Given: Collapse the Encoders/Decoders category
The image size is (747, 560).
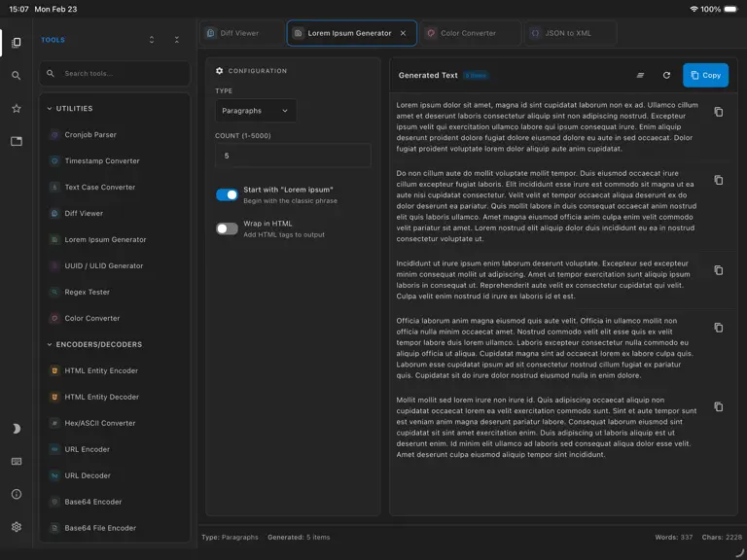Looking at the screenshot, I should pos(50,344).
